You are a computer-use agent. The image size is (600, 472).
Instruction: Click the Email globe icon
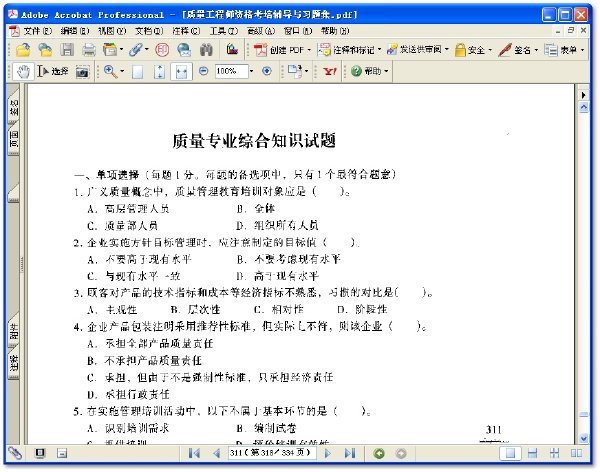click(x=184, y=50)
